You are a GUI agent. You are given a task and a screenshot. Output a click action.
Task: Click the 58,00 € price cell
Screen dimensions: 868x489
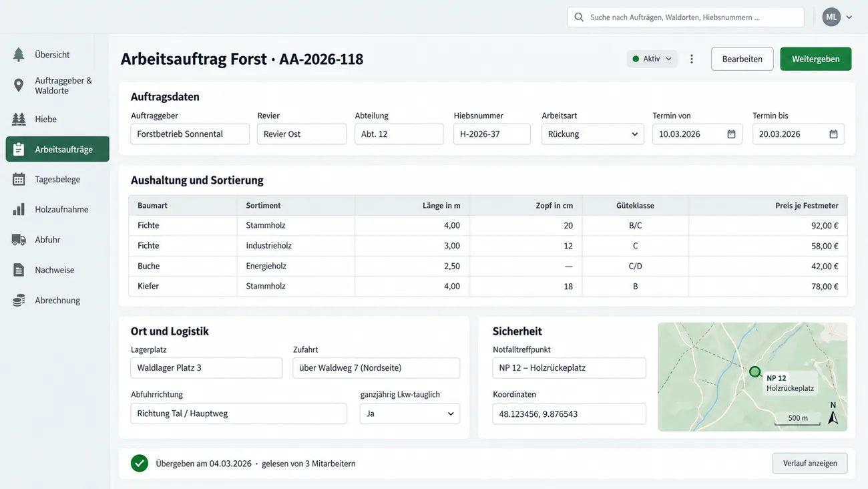(769, 246)
